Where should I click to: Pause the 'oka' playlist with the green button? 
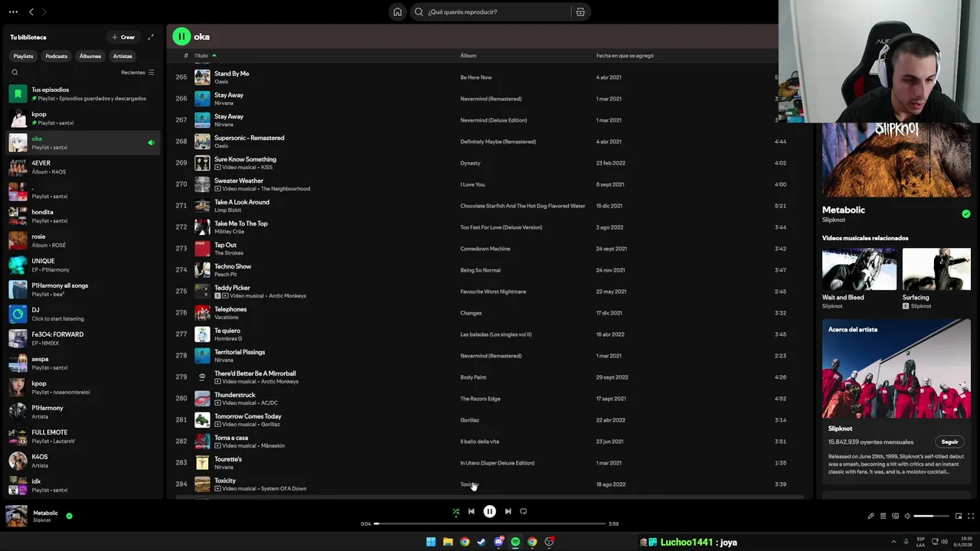click(181, 36)
